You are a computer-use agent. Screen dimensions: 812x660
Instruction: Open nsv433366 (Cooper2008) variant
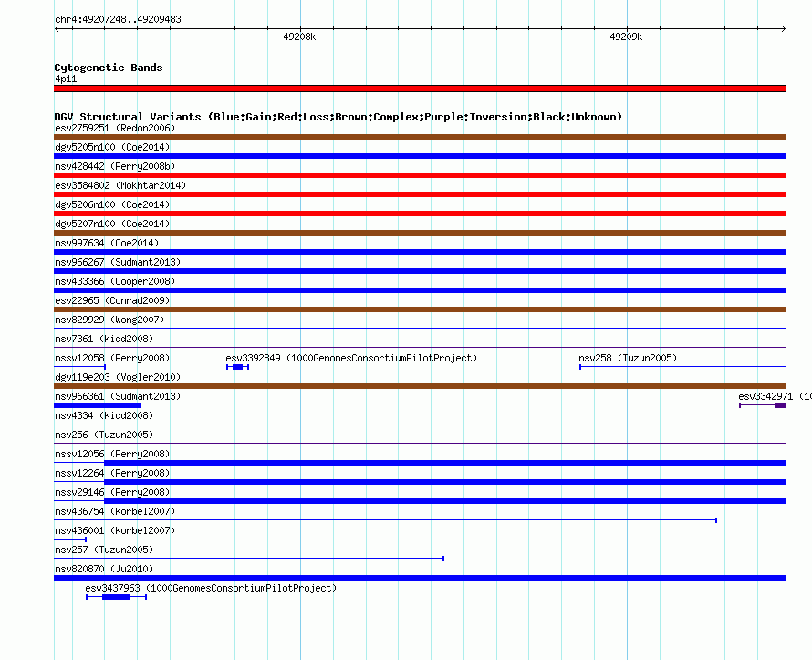115,281
